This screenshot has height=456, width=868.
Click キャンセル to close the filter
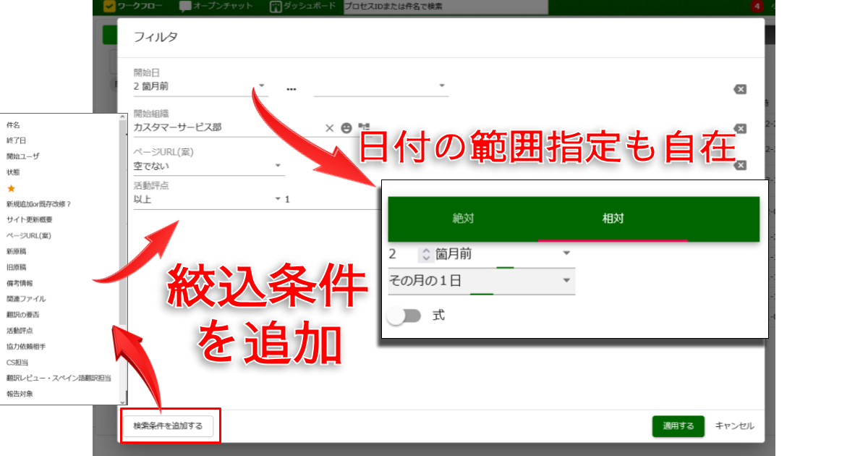(734, 426)
